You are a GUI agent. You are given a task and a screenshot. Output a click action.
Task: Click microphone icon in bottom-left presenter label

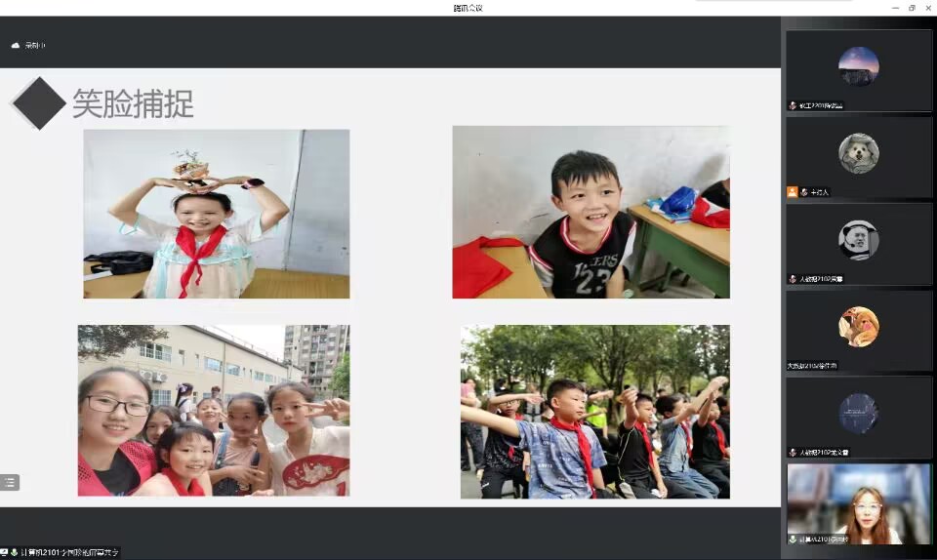tap(15, 552)
